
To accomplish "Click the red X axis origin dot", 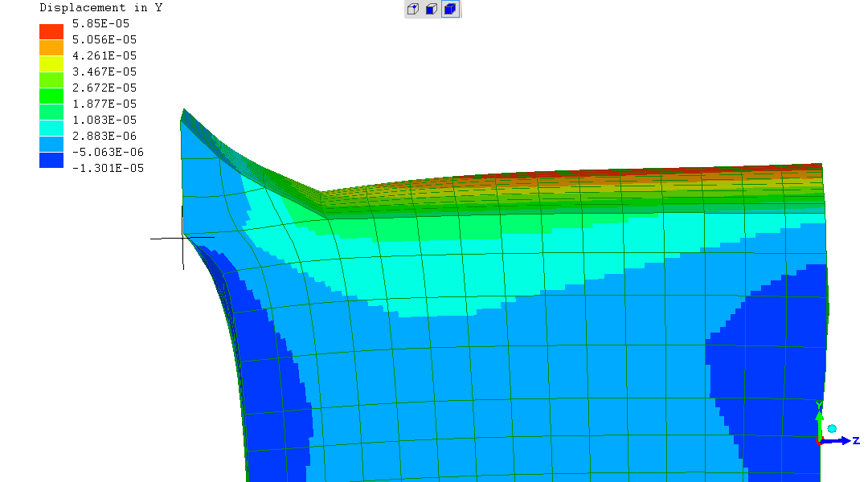I will tap(819, 441).
